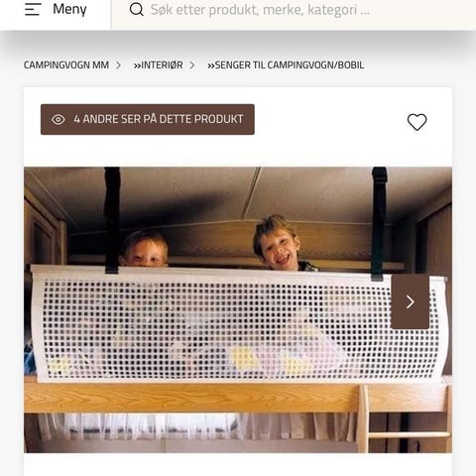The height and width of the screenshot is (476, 476).
Task: Click chevron after CAMPINGVOGN MM breadcrumb
Action: pyautogui.click(x=118, y=65)
